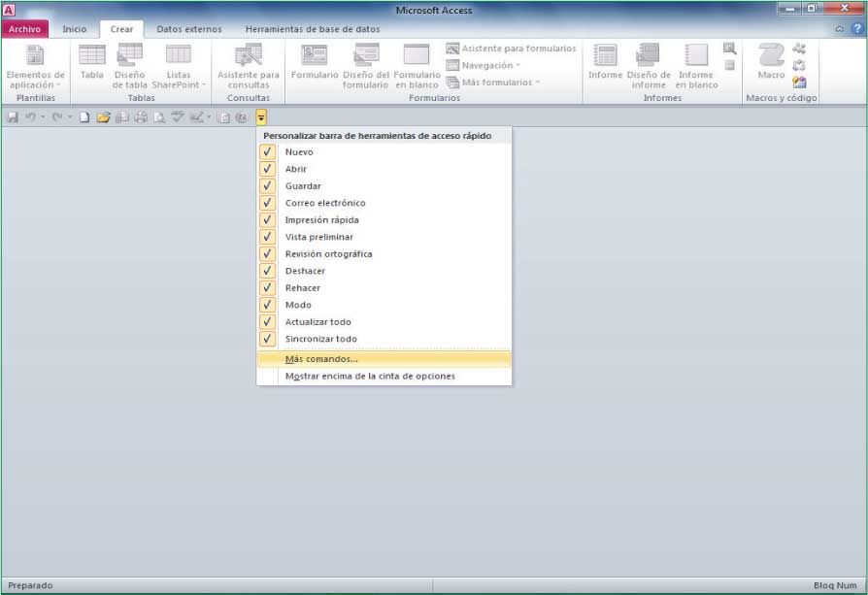Click the New blank document icon
This screenshot has width=868, height=595.
click(84, 117)
